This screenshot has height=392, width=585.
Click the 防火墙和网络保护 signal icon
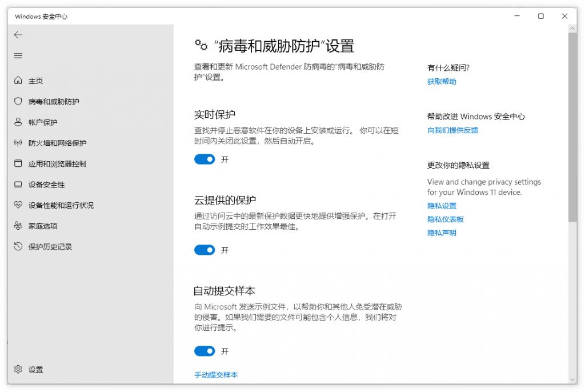click(18, 143)
